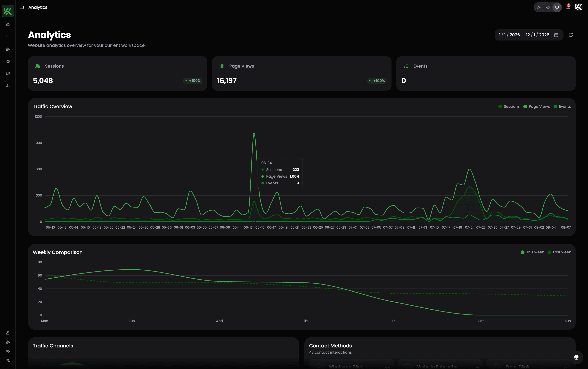Click the green K logo in sidebar
Screen dimensions: 588x369
8,11
